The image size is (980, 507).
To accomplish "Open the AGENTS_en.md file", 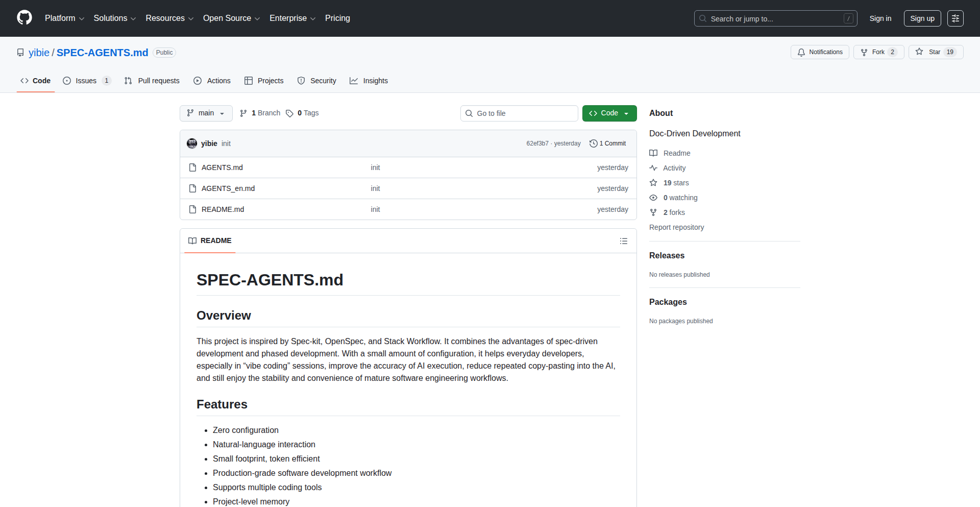I will [x=228, y=188].
